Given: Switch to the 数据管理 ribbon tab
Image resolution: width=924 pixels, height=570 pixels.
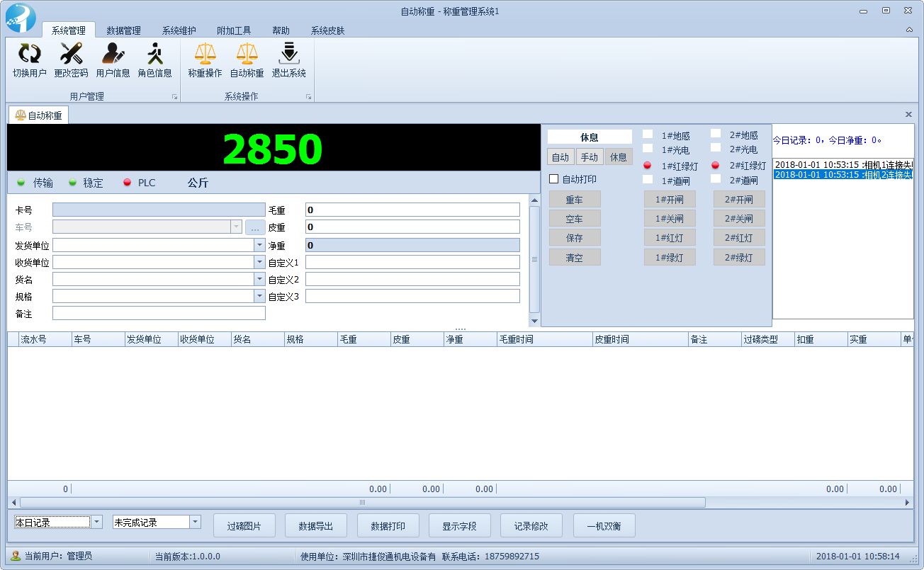Looking at the screenshot, I should 123,30.
